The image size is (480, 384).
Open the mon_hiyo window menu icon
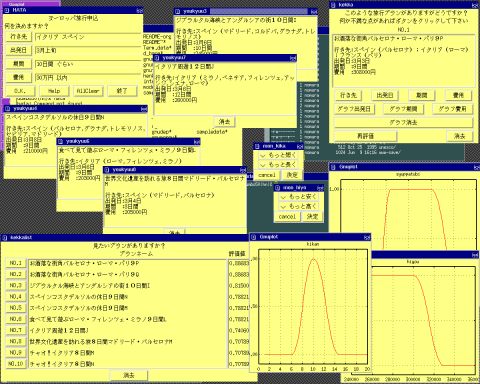pyautogui.click(x=277, y=188)
